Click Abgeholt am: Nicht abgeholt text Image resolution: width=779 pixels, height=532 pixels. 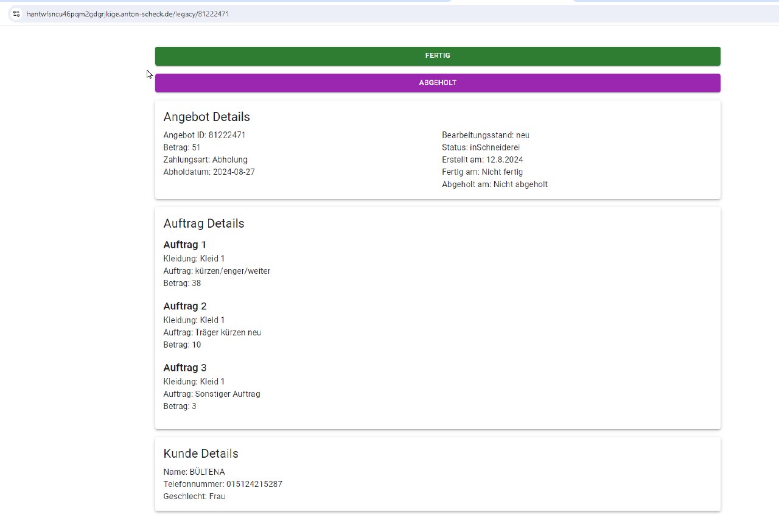[x=494, y=184]
